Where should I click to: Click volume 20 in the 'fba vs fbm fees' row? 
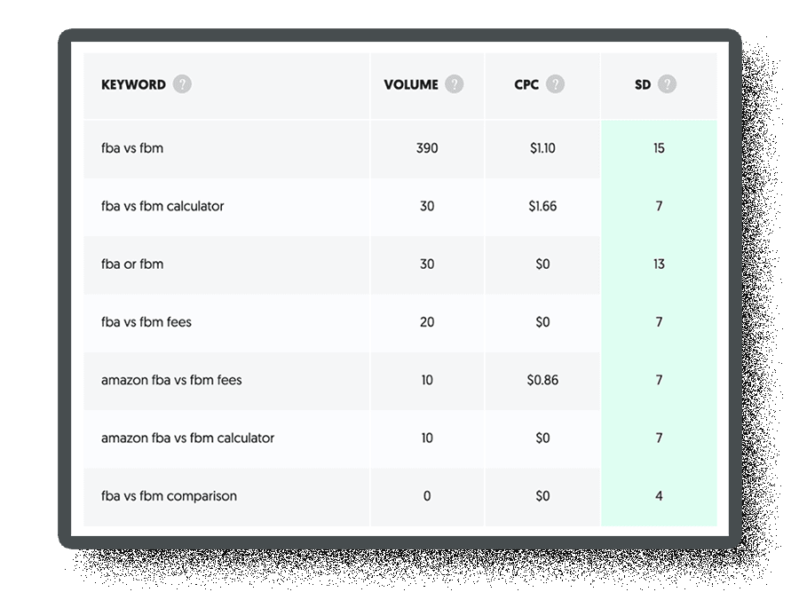(x=427, y=322)
